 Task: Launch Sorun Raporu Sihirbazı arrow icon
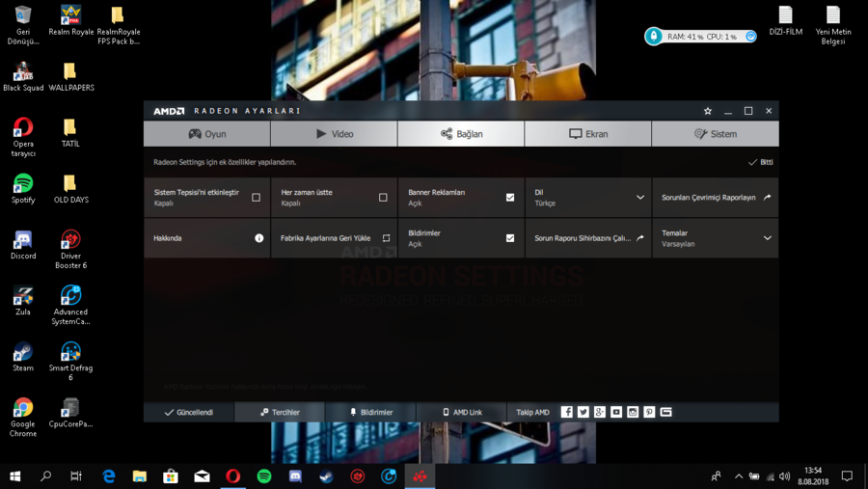[640, 238]
